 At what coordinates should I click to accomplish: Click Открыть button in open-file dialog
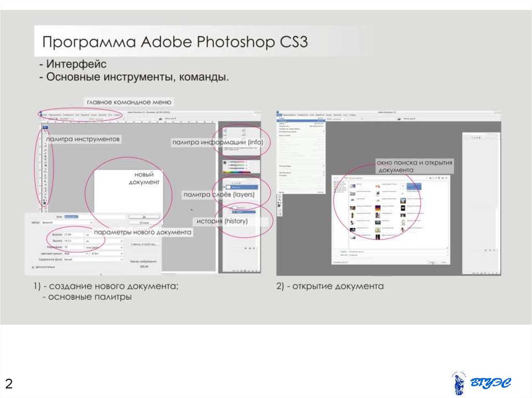click(432, 263)
